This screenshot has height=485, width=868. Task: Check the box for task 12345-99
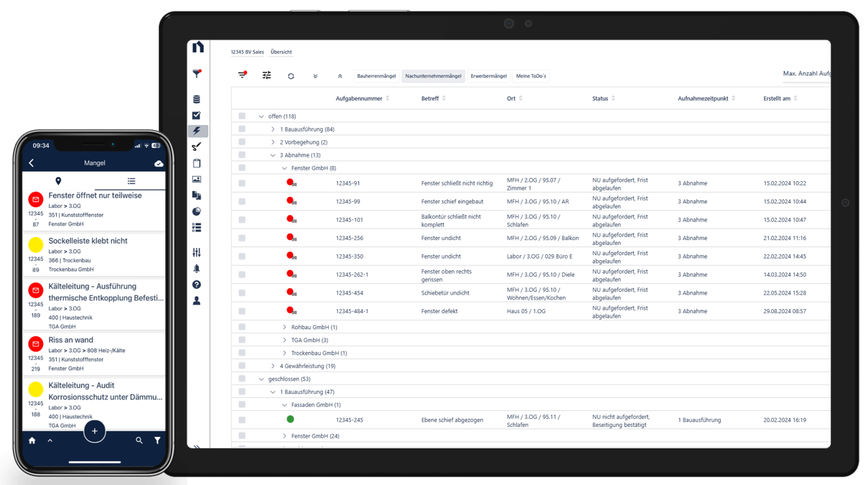point(242,201)
